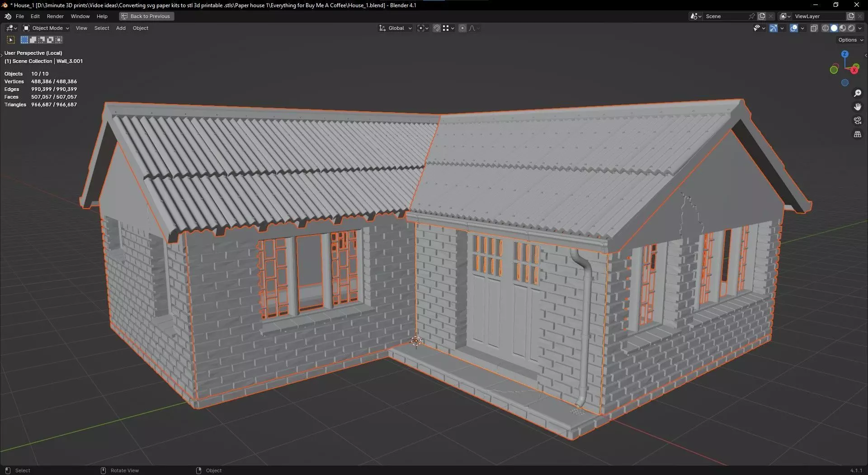
Task: Choose the Invert Selection mode
Action: (50, 40)
